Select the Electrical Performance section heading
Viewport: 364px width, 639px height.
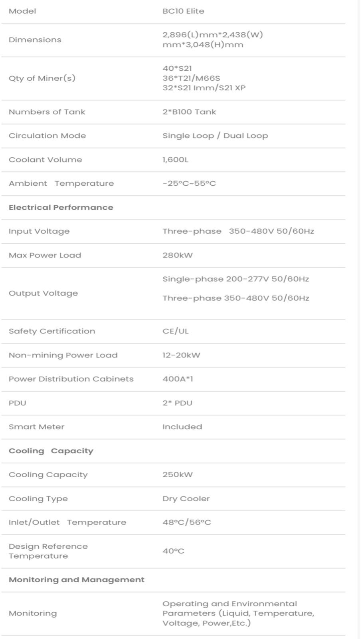pyautogui.click(x=61, y=207)
